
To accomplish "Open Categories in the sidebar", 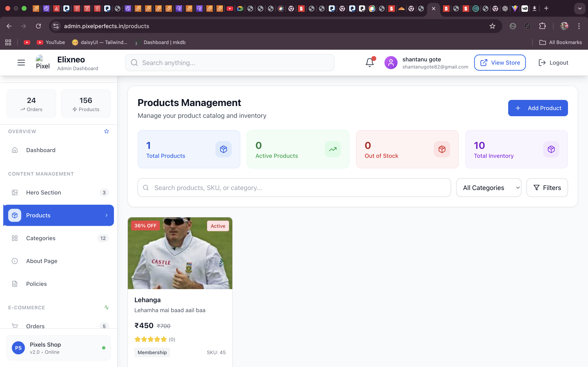I will pos(41,238).
